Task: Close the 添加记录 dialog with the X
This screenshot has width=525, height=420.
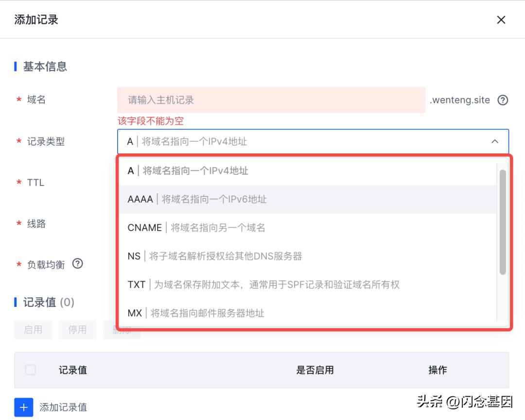Action: pyautogui.click(x=501, y=20)
